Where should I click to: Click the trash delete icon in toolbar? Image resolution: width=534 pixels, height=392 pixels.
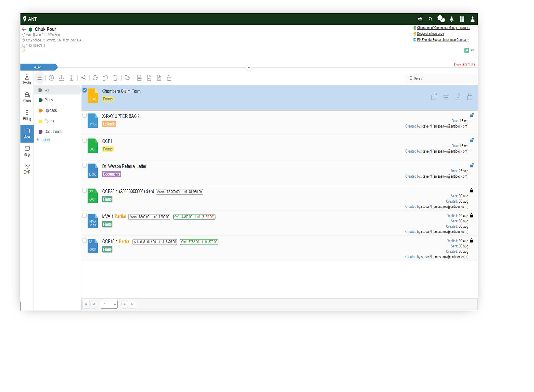coord(115,78)
